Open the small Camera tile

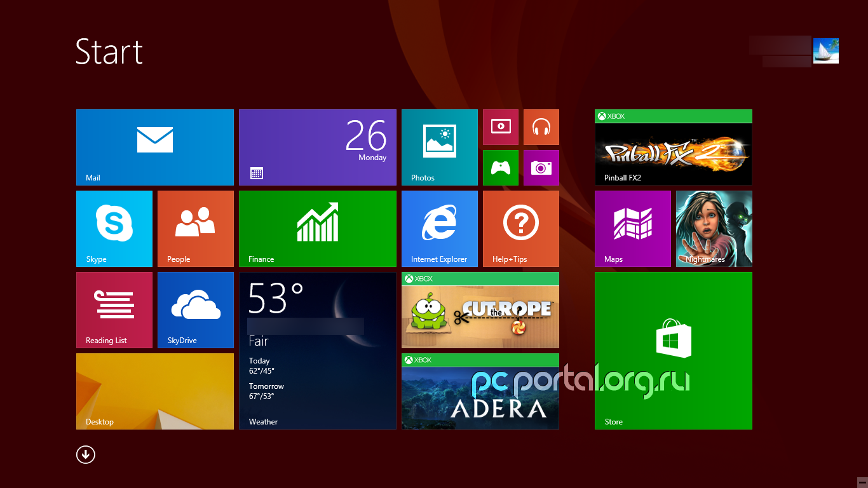click(x=541, y=168)
